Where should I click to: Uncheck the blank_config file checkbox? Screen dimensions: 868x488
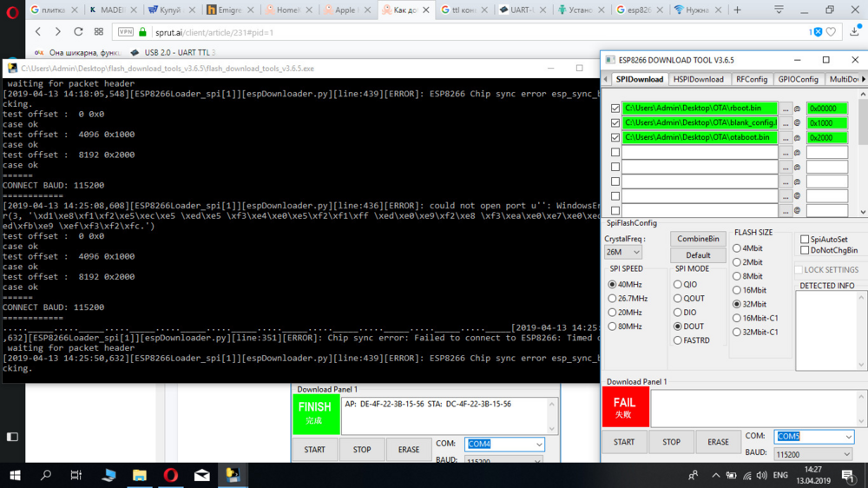click(615, 123)
